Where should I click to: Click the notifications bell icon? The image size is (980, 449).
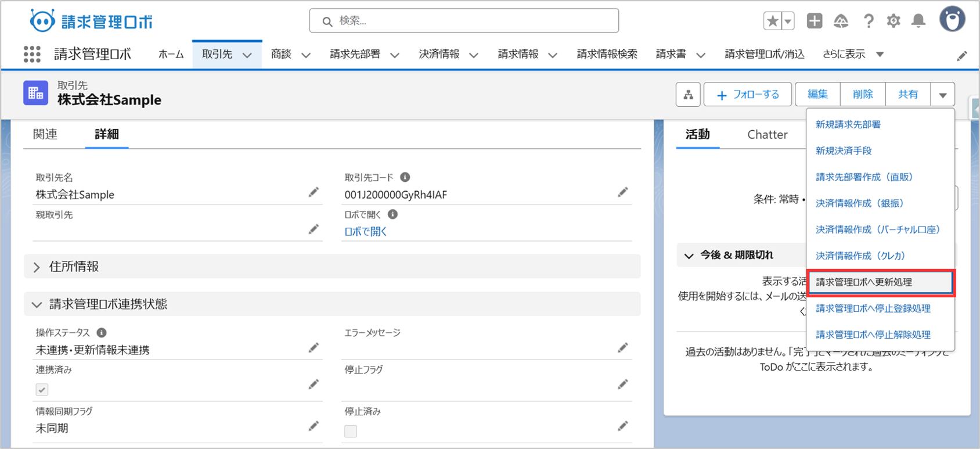click(918, 21)
